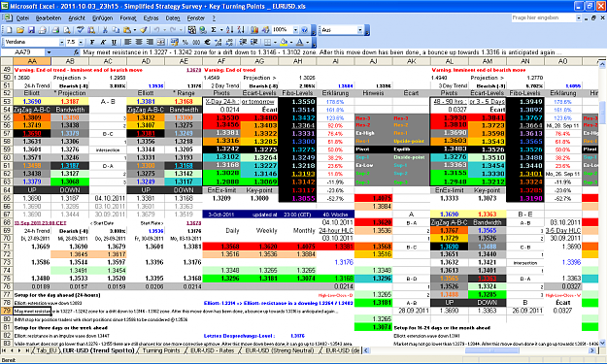Screen dimensions: 607x364
Task: Click the 'Frage hier eingeben' help box
Action: pos(544,17)
